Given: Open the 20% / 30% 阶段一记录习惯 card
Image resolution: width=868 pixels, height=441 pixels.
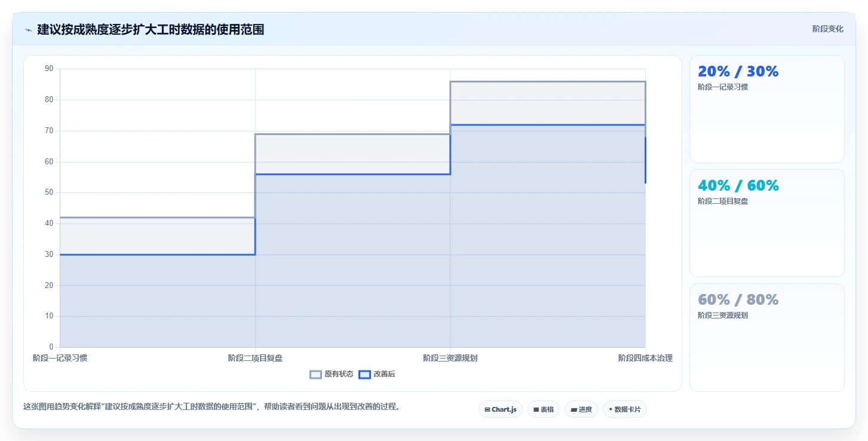Looking at the screenshot, I should click(767, 109).
